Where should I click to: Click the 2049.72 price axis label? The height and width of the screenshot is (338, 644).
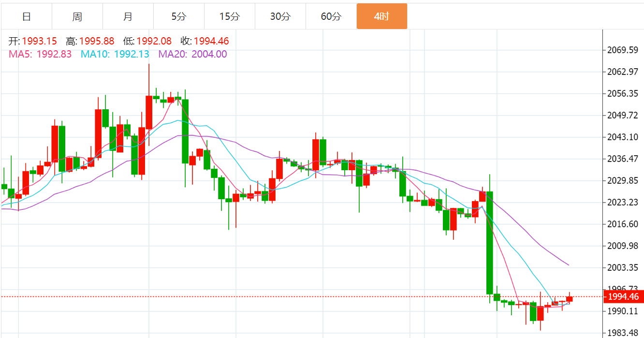[x=623, y=116]
